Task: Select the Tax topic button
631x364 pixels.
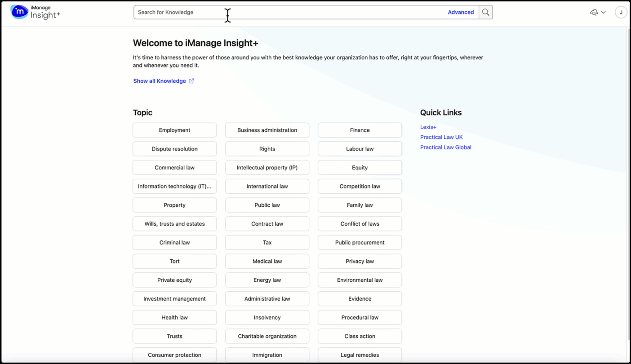Action: point(267,243)
